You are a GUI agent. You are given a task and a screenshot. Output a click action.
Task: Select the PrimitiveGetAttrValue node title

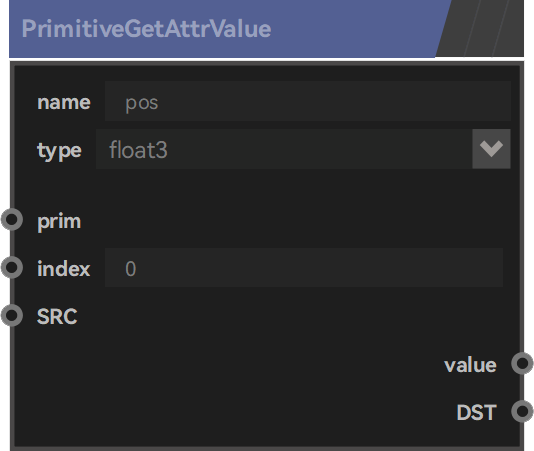146,29
